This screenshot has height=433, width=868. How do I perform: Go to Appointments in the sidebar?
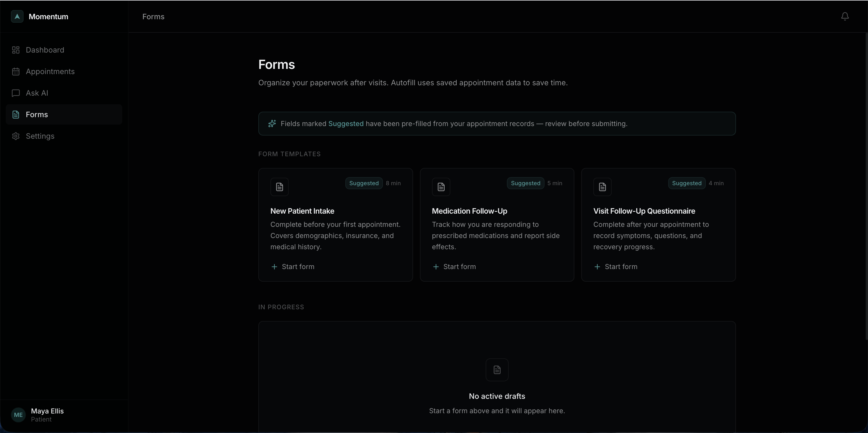click(x=50, y=71)
